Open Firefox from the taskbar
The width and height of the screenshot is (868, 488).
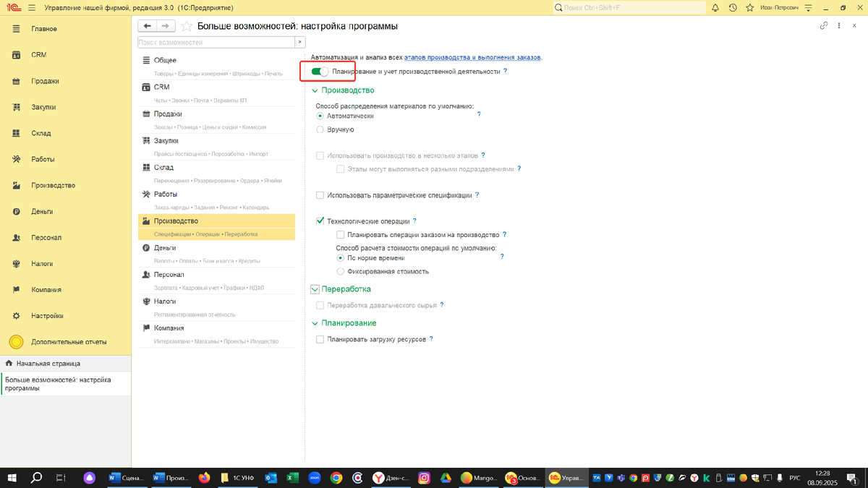tap(204, 478)
